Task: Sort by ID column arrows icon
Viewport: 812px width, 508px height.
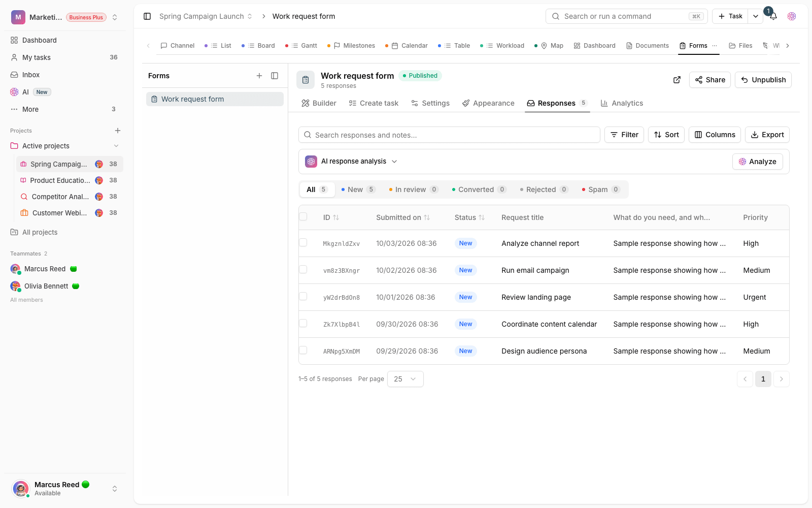Action: [336, 217]
